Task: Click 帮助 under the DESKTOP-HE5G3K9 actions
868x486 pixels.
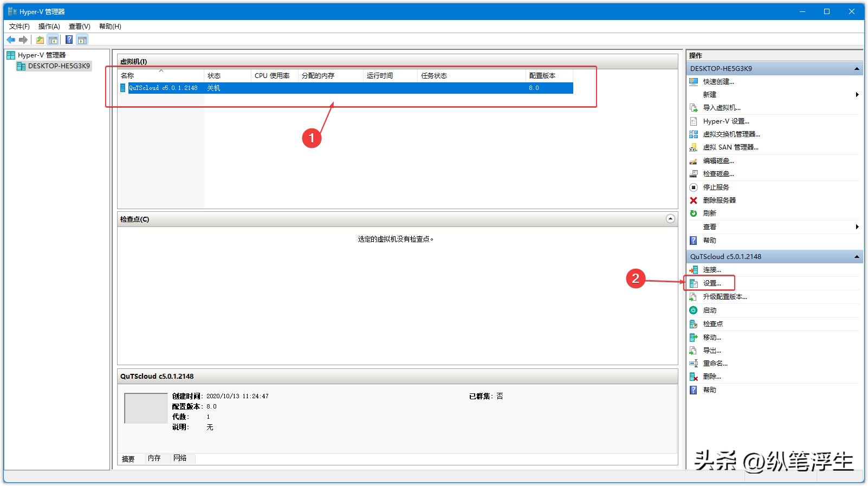Action: [709, 241]
